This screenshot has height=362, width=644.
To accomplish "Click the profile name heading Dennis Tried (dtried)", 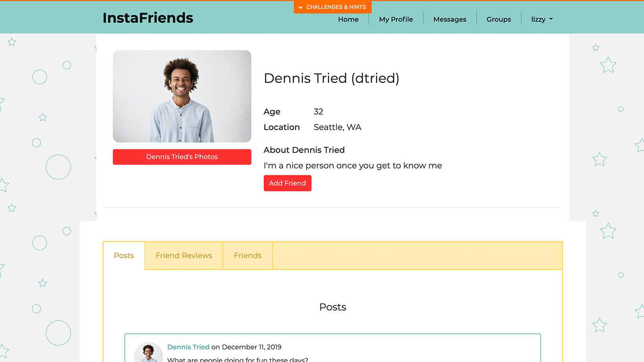I will click(x=331, y=78).
